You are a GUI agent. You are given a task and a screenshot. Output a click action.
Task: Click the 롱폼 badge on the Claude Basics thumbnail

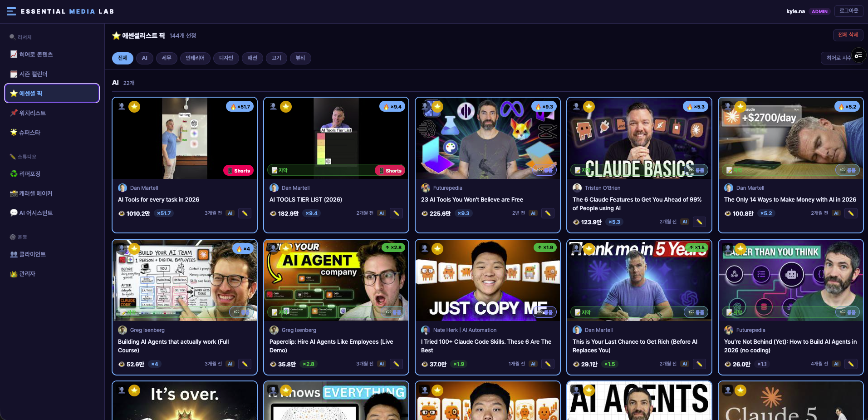696,170
